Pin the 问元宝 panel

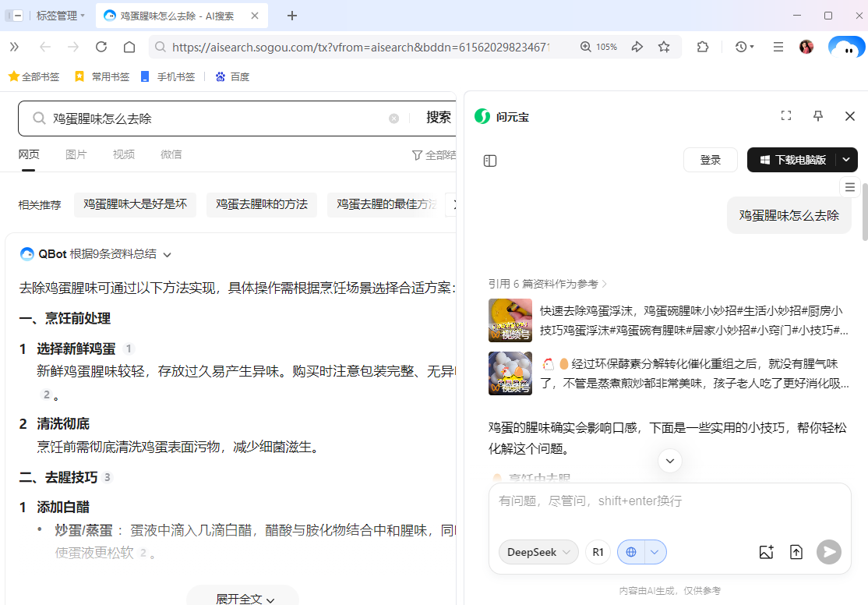[x=817, y=115]
